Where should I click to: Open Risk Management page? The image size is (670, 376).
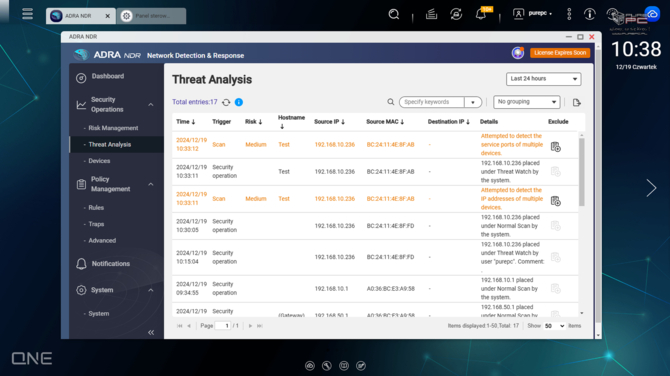coord(113,128)
